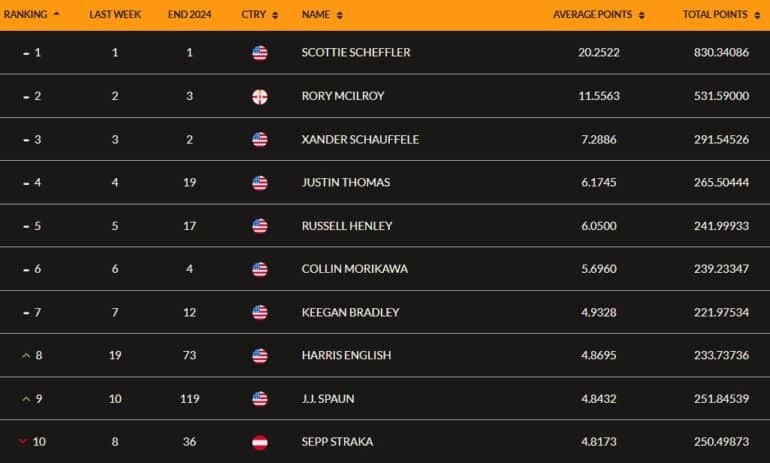The height and width of the screenshot is (463, 770).
Task: Open the Justin Thomas player link
Action: tap(346, 183)
